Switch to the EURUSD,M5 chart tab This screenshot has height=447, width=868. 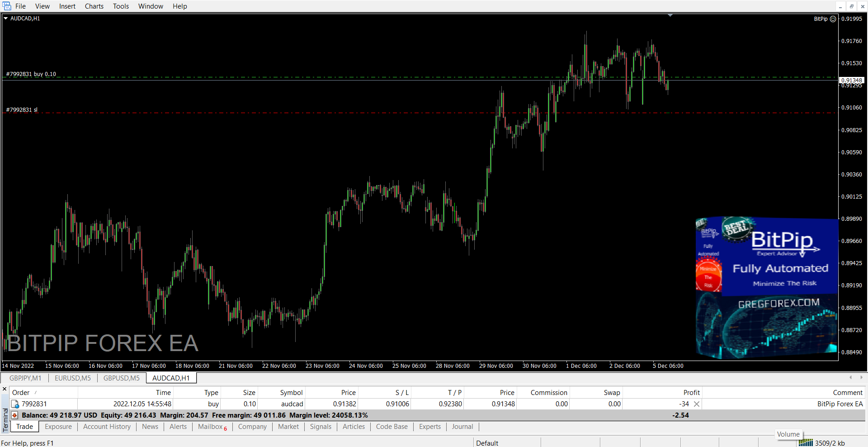73,378
